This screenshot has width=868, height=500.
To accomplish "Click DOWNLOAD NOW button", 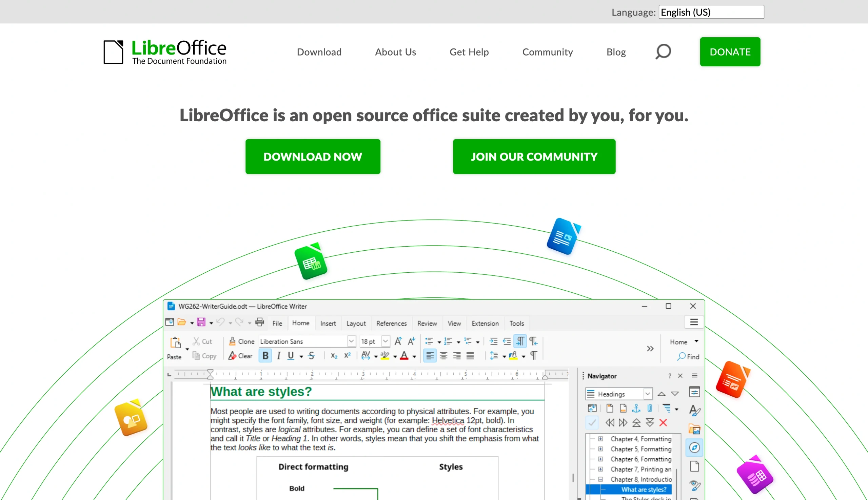I will 313,157.
